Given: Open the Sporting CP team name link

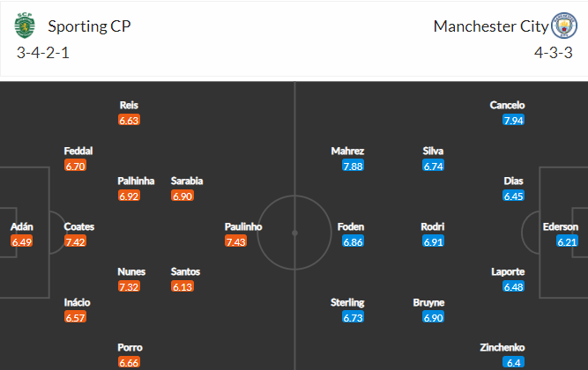Looking at the screenshot, I should (87, 26).
